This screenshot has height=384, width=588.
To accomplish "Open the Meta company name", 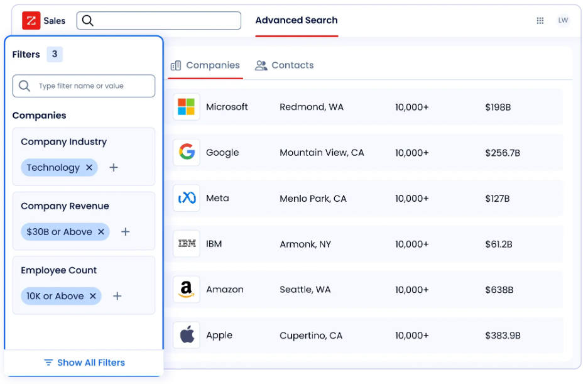I will click(217, 198).
